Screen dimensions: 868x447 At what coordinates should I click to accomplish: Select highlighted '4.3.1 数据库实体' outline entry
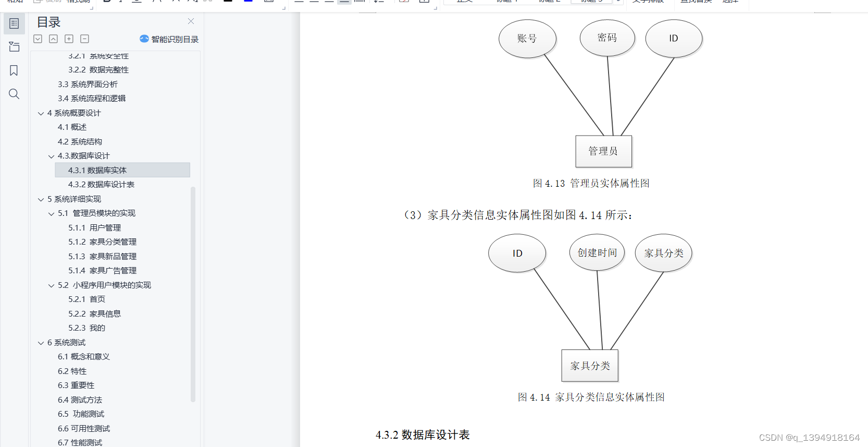[122, 170]
